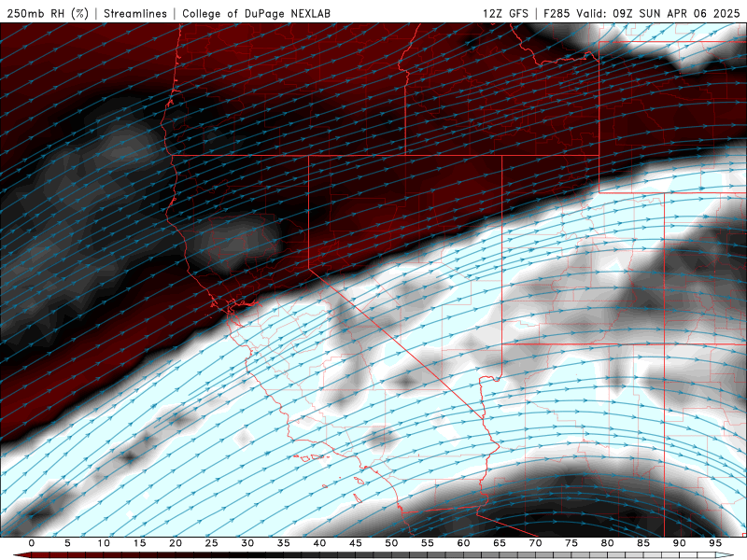
Task: Click the colorbar label "40"
Action: pos(319,543)
